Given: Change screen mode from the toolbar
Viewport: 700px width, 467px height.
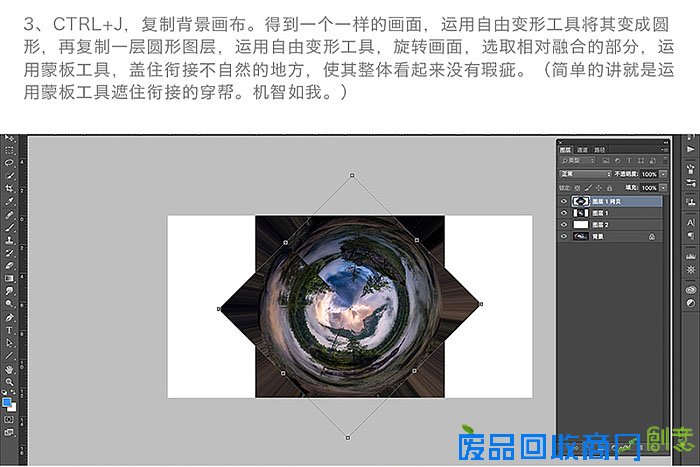Looking at the screenshot, I should (x=9, y=432).
